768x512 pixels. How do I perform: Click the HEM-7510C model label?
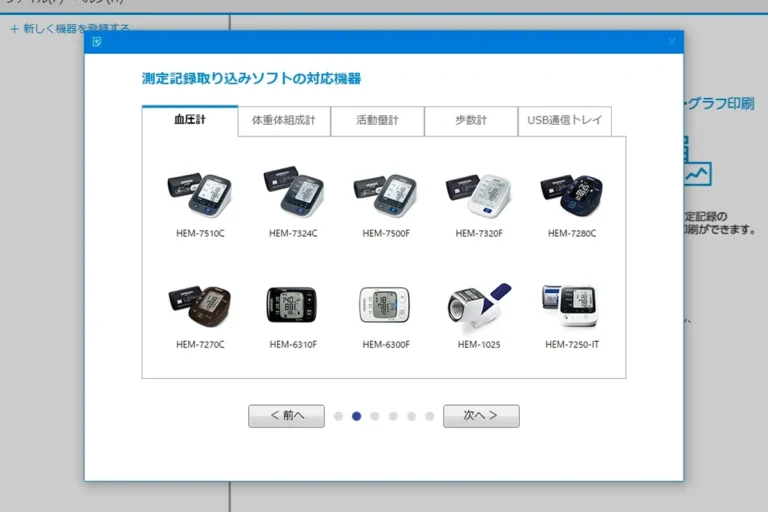[200, 234]
